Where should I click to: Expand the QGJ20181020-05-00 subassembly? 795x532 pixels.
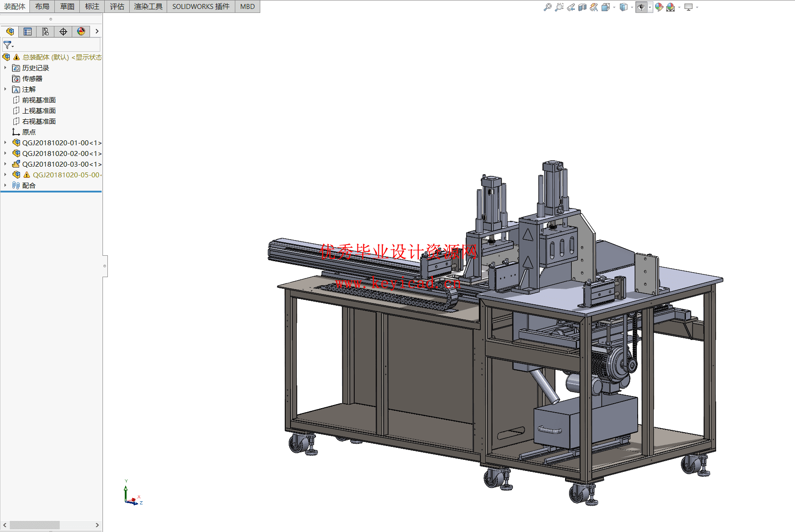point(5,175)
